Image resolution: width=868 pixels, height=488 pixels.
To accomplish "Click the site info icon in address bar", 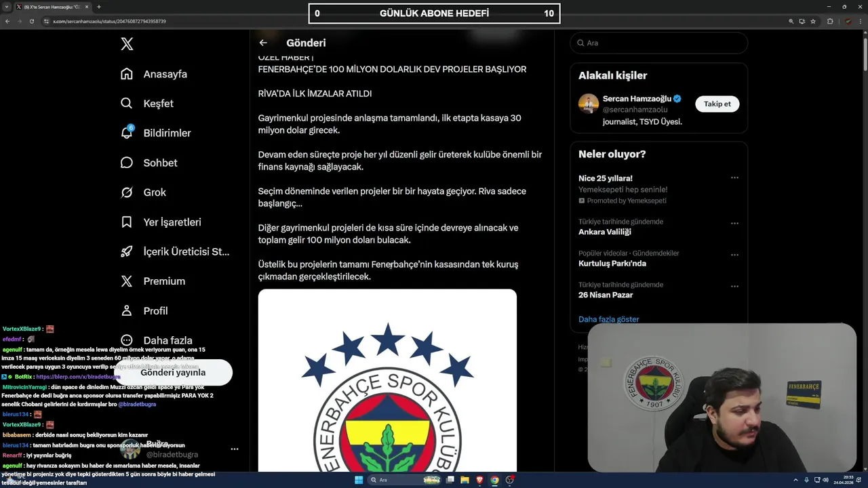I will click(47, 21).
